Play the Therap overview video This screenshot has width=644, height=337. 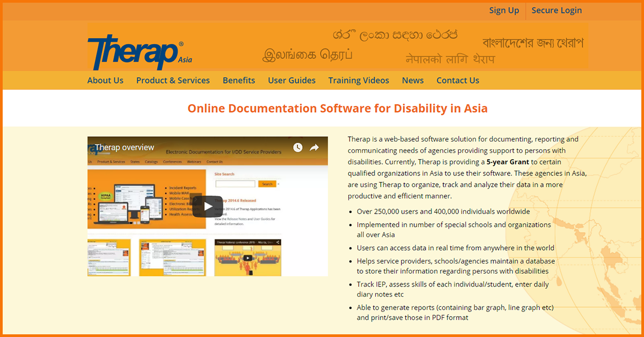pyautogui.click(x=208, y=206)
